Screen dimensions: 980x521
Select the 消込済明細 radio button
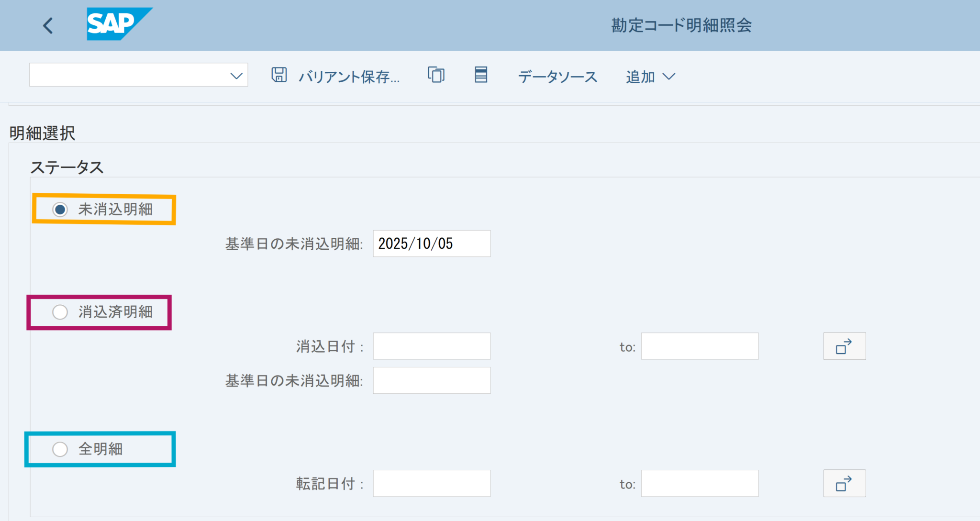point(60,312)
